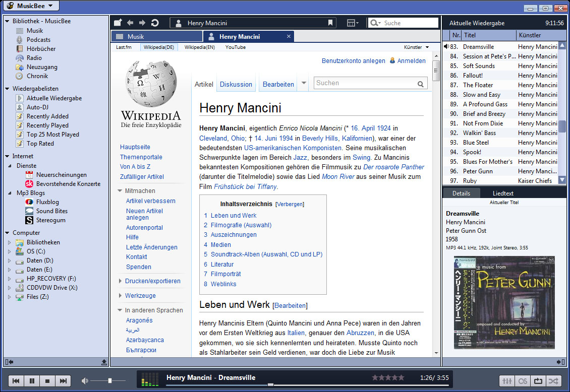This screenshot has width=570, height=392.
Task: Open Bevorstehende Konzerte service
Action: tap(68, 184)
